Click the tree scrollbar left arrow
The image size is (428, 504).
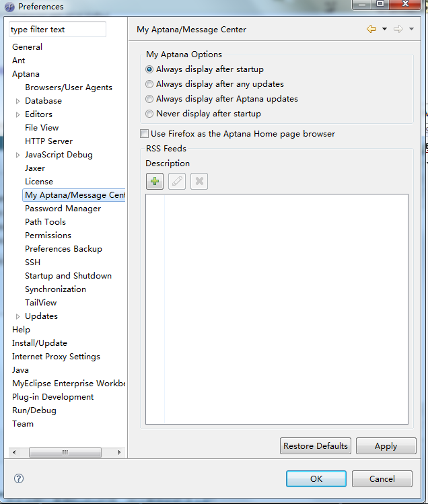tap(14, 452)
